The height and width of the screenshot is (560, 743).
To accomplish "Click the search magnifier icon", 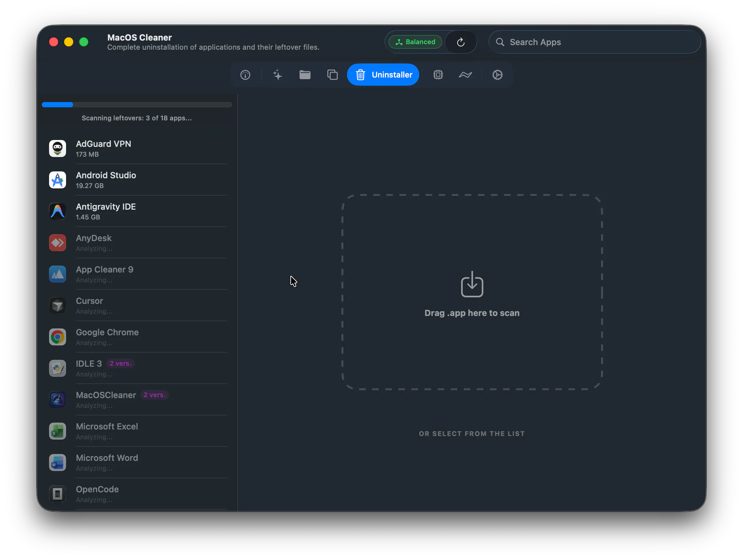I will tap(500, 42).
